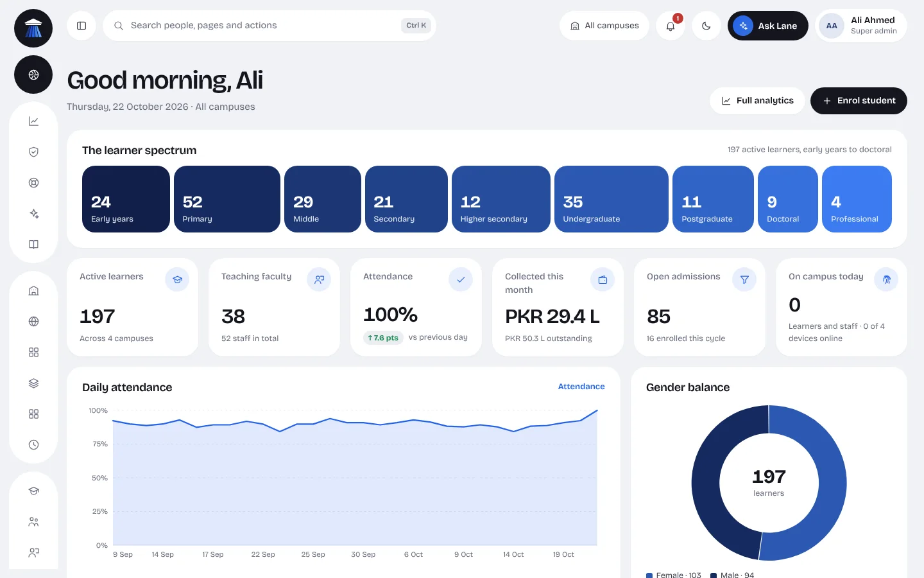924x578 pixels.
Task: Select the Early years spectrum tile
Action: [126, 199]
